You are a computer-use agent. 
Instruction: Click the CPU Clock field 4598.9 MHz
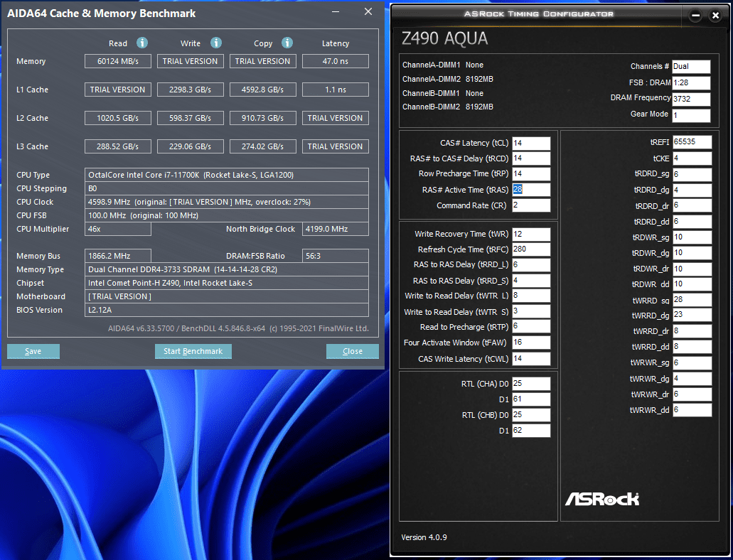coord(227,202)
